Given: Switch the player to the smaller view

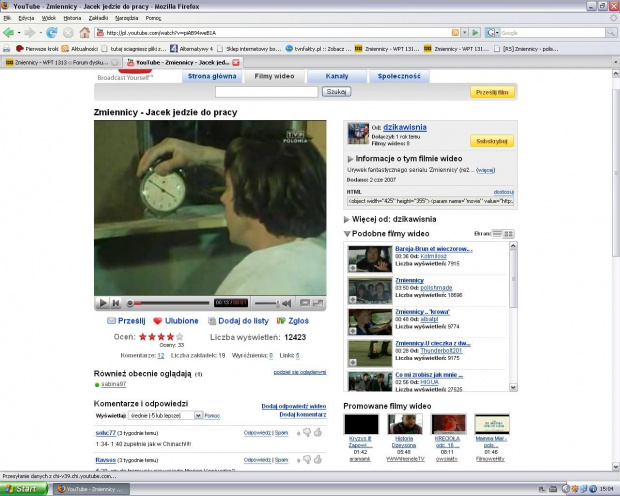Looking at the screenshot, I should [x=304, y=303].
